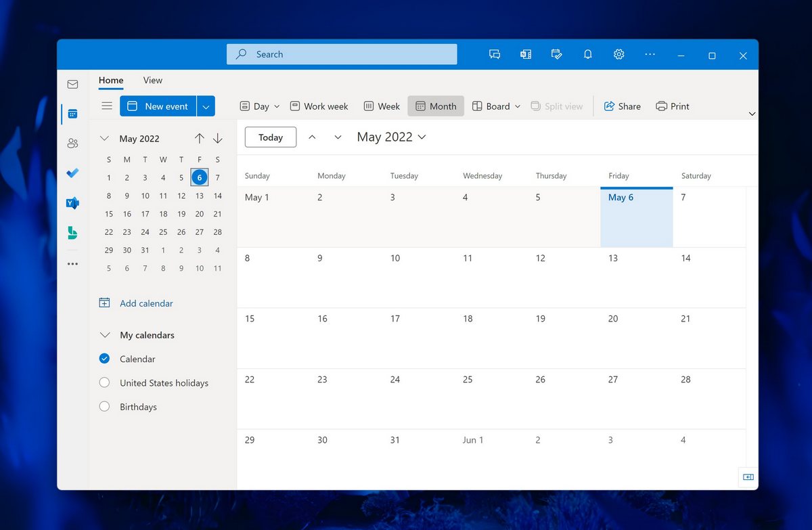Open the My Day icon in the title bar
This screenshot has width=812, height=530.
tap(557, 55)
